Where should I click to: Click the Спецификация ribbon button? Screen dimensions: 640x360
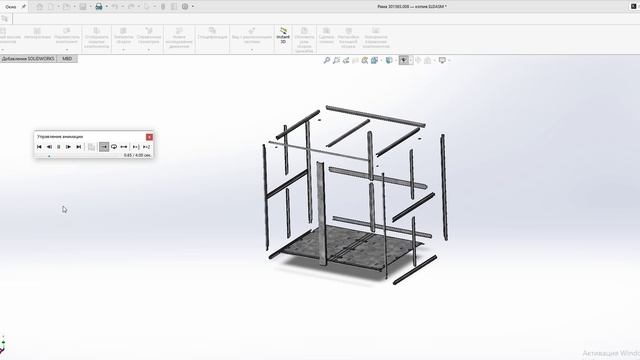(x=212, y=33)
